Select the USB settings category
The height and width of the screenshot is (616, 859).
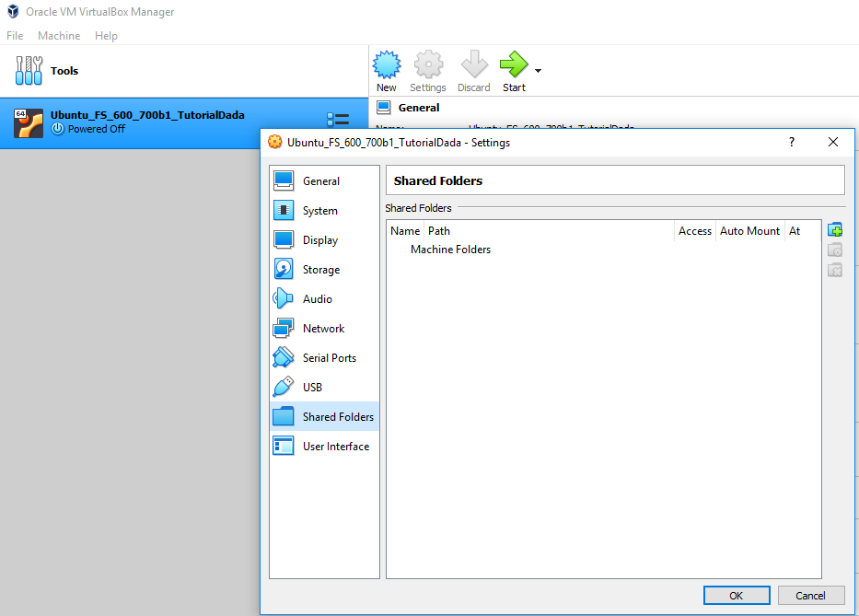(x=312, y=388)
